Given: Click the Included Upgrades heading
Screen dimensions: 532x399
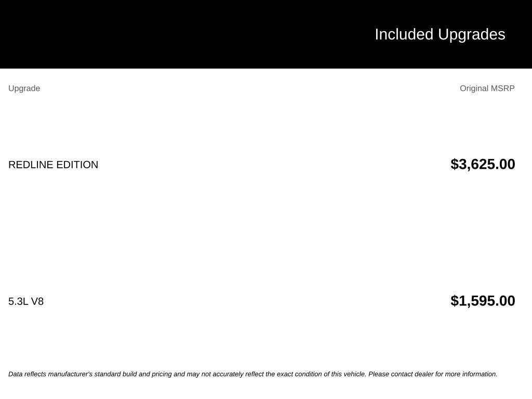Looking at the screenshot, I should tap(440, 35).
